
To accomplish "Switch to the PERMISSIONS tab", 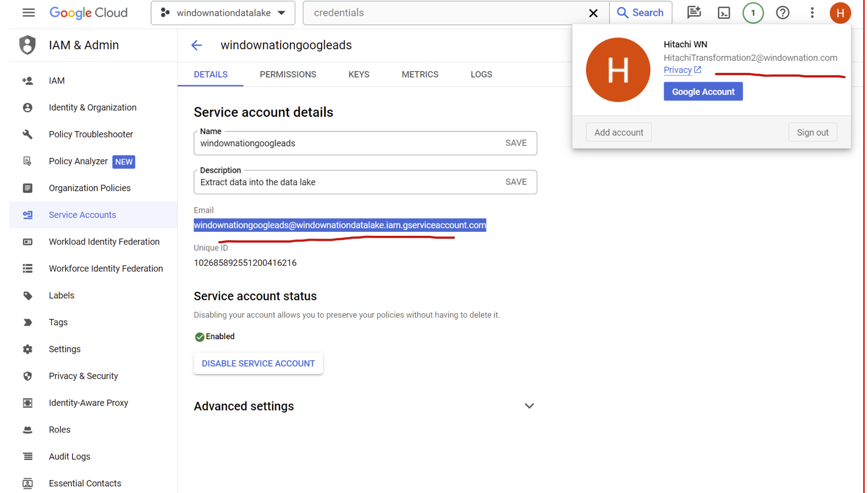I will tap(288, 74).
